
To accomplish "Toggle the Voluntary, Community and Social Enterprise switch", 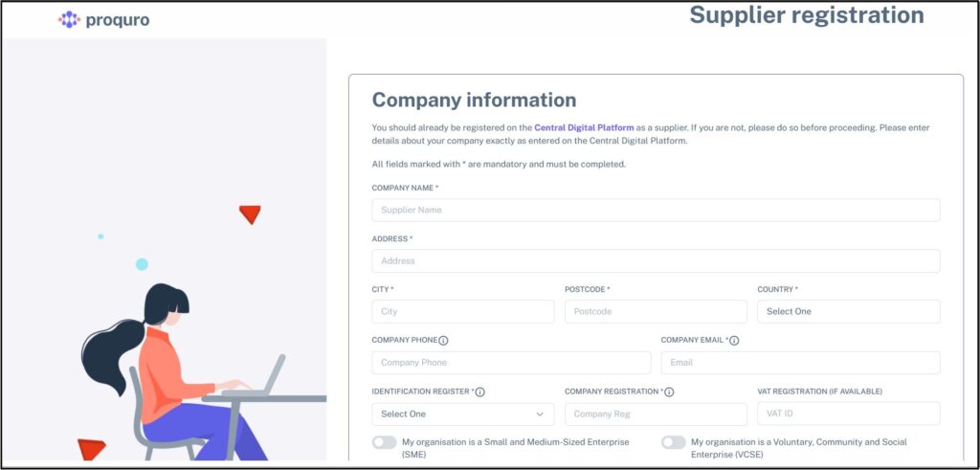I will 673,442.
